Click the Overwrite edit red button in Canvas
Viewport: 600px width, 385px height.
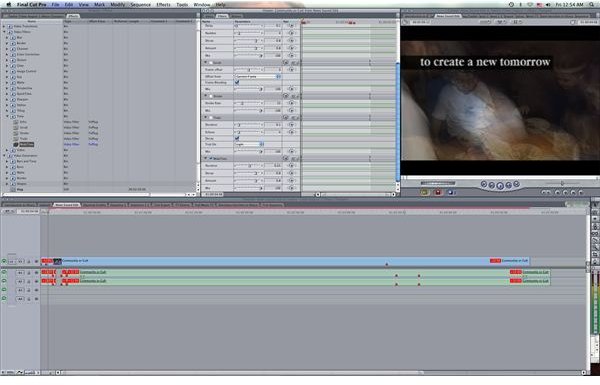coord(438,192)
